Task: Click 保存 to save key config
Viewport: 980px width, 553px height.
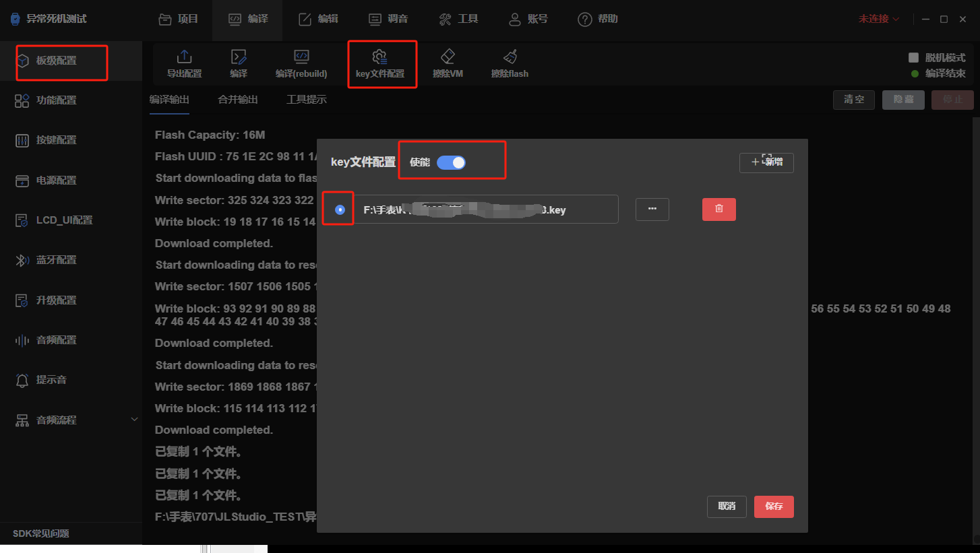Action: (774, 507)
